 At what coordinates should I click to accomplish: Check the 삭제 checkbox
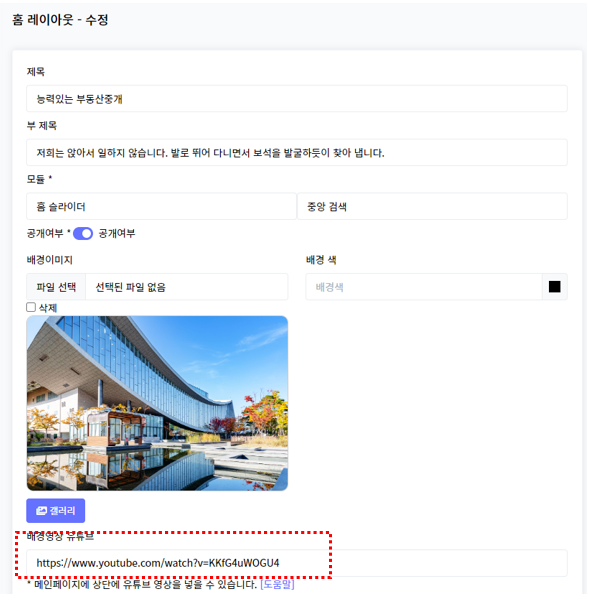31,307
